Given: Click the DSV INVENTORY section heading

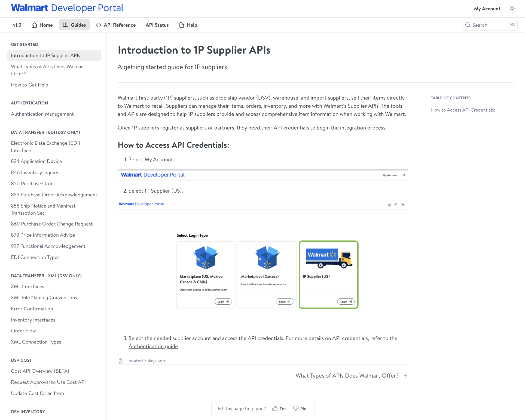Looking at the screenshot, I should tap(28, 412).
